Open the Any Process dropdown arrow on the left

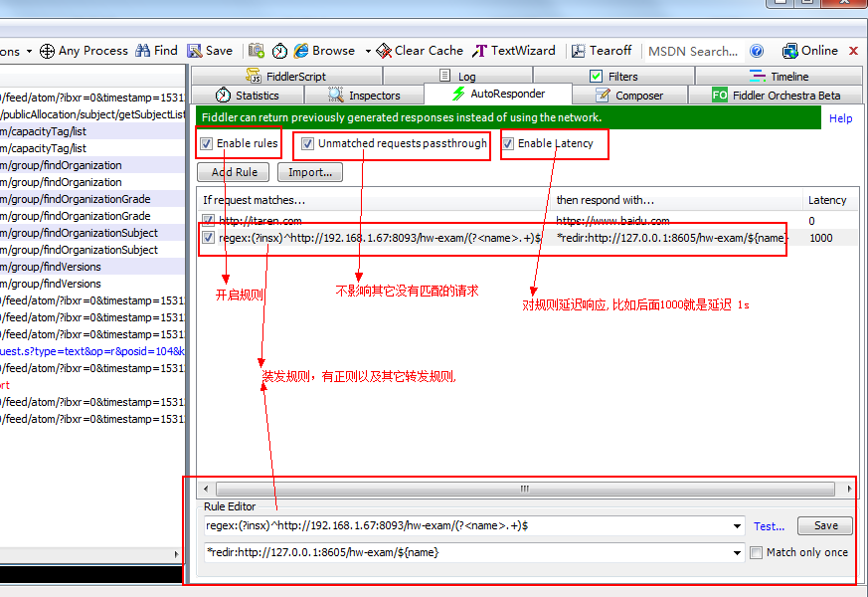click(x=29, y=51)
